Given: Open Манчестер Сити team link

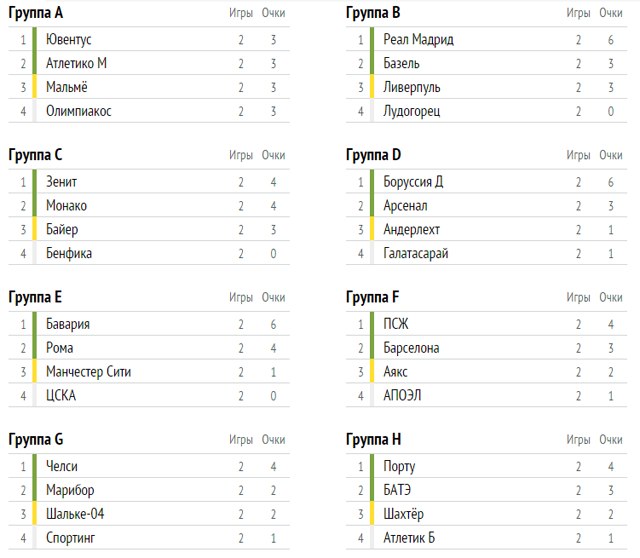Looking at the screenshot, I should tap(88, 372).
